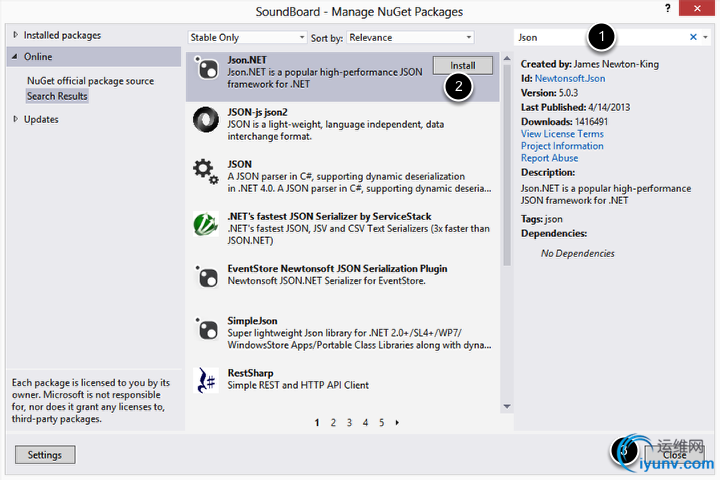Viewport: 720px width, 480px height.
Task: Open the Sort by Relevance dropdown
Action: point(411,38)
